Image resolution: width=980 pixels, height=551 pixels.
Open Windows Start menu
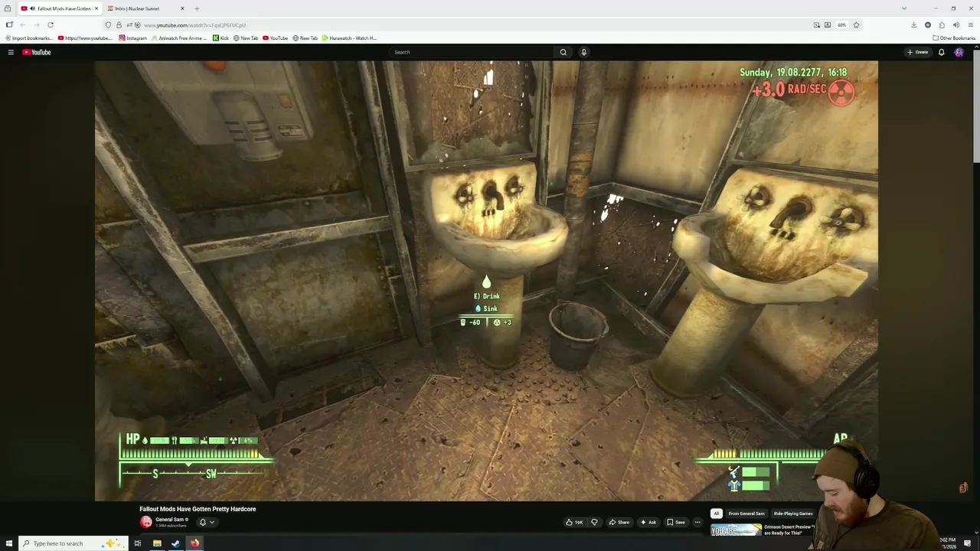pyautogui.click(x=8, y=543)
